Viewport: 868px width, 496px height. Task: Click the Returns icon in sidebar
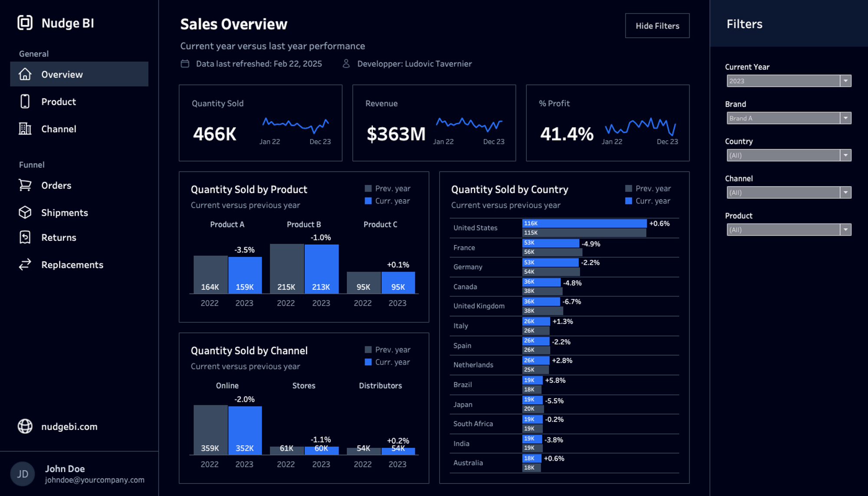click(x=25, y=237)
